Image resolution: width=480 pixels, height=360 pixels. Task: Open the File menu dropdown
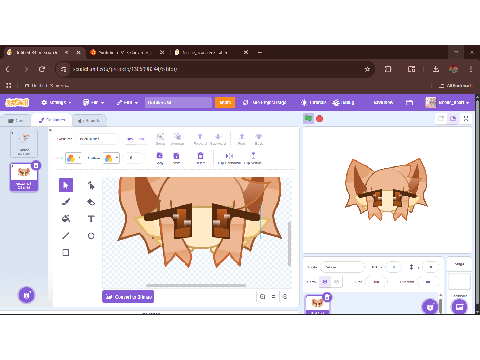[93, 102]
